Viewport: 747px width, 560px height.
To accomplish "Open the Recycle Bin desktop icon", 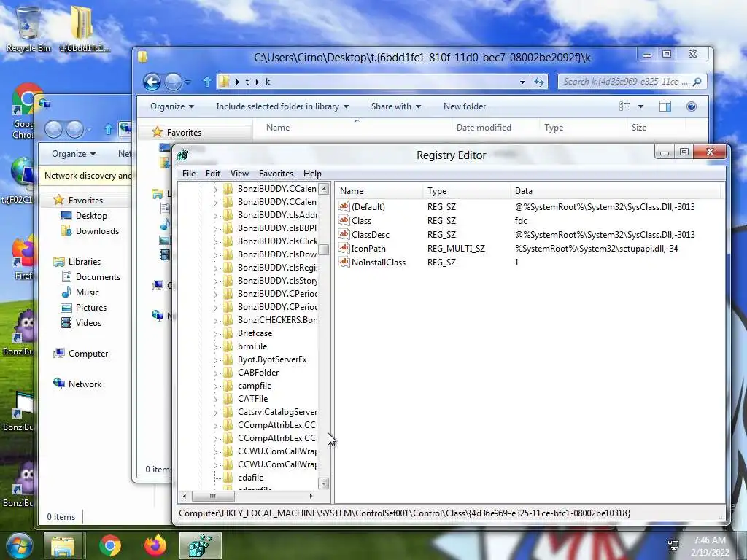I will [28, 28].
